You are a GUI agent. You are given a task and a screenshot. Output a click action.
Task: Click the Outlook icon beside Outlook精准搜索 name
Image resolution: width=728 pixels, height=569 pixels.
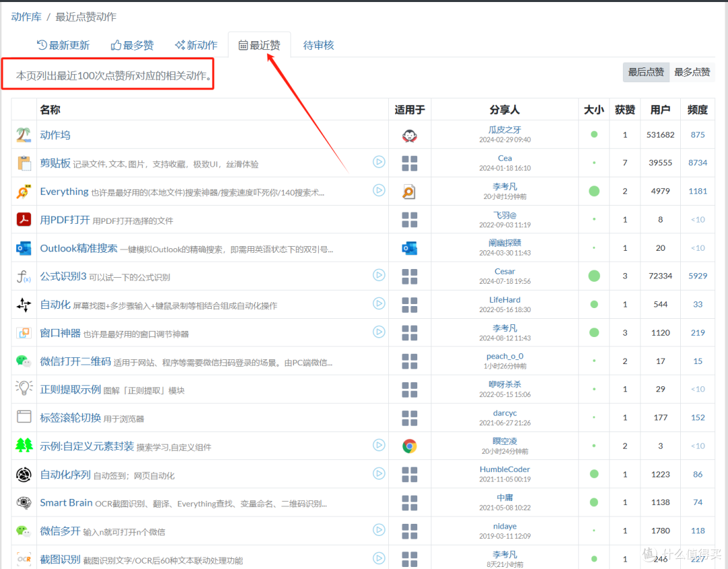(x=24, y=248)
